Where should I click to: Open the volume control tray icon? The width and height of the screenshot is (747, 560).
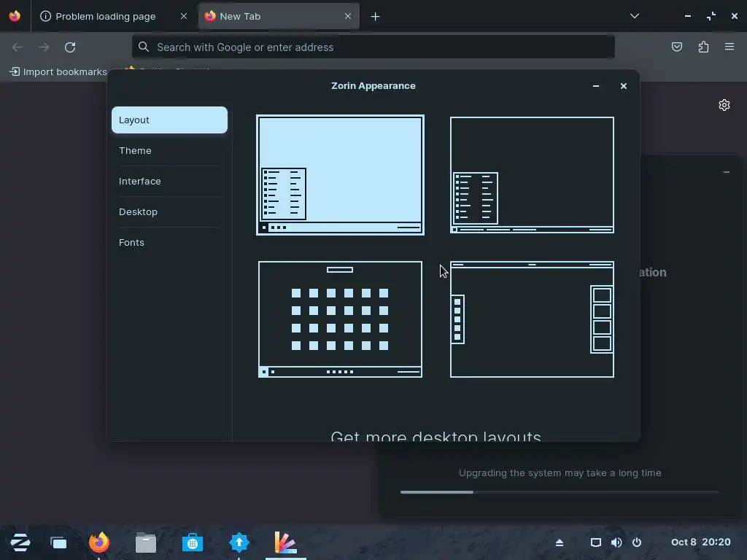pyautogui.click(x=616, y=542)
